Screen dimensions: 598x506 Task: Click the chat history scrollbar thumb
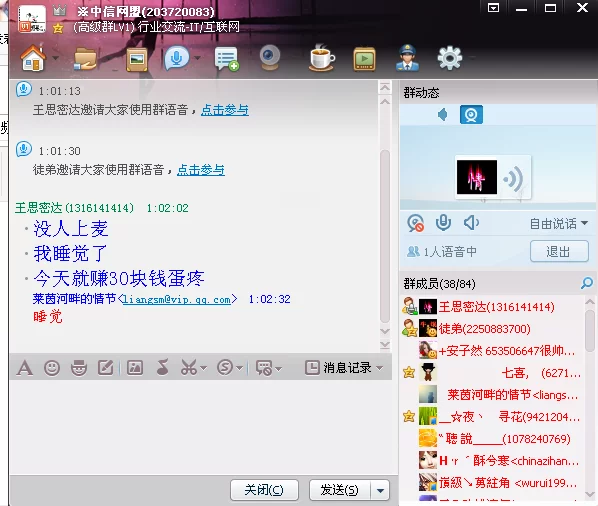[385, 236]
